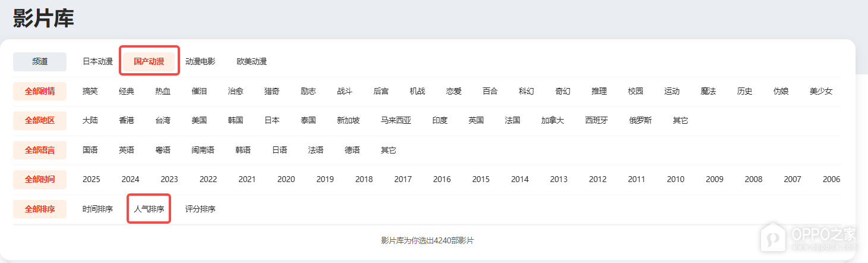Filter by year 2017
The image size is (868, 263).
tap(403, 179)
